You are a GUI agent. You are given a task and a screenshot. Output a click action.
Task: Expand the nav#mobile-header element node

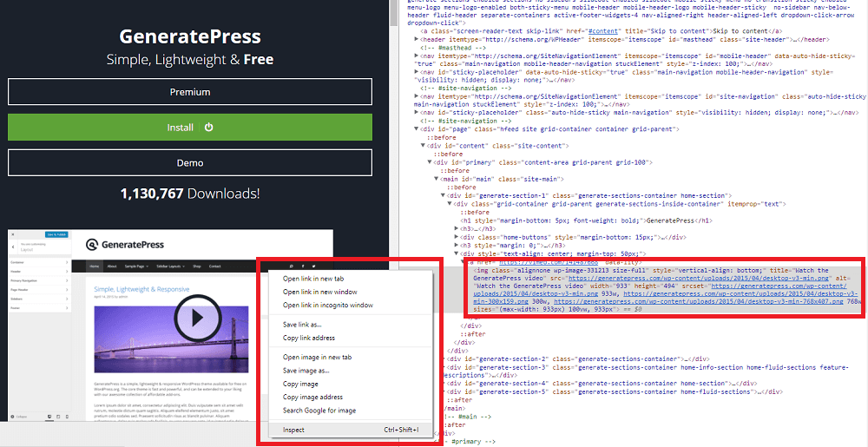(x=417, y=56)
